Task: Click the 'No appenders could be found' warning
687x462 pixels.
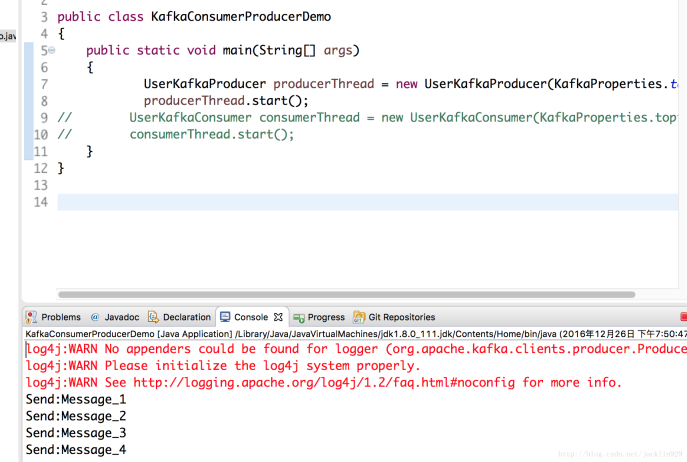Action: pyautogui.click(x=356, y=349)
